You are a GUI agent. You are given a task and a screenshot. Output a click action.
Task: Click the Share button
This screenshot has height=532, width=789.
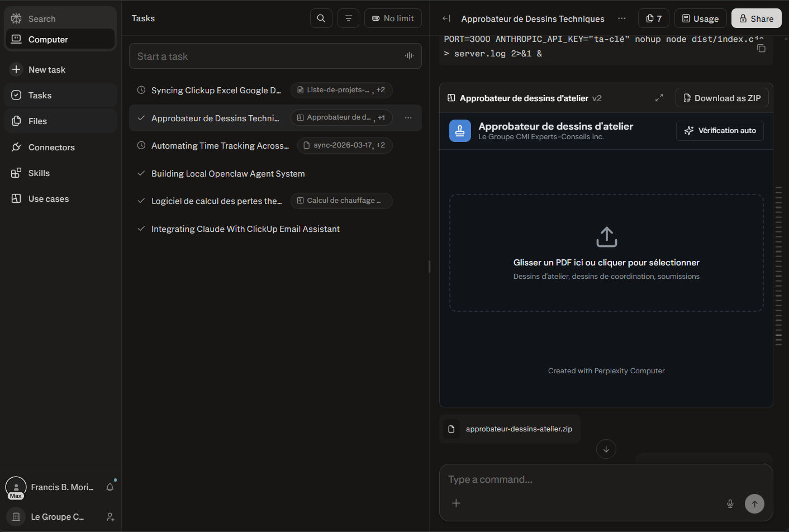click(756, 18)
